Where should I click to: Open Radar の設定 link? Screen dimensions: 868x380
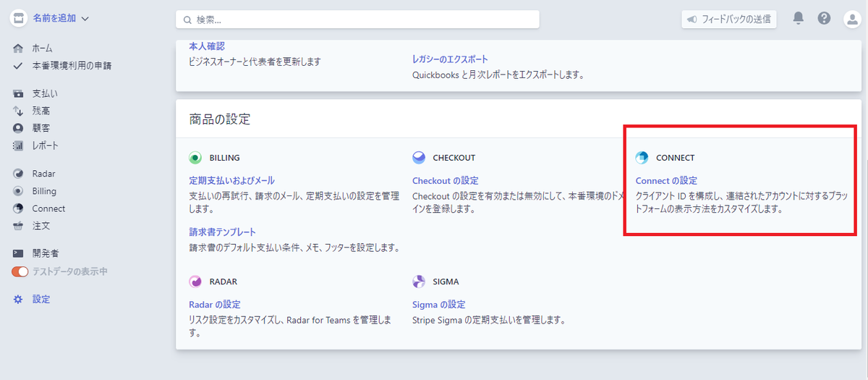(215, 304)
